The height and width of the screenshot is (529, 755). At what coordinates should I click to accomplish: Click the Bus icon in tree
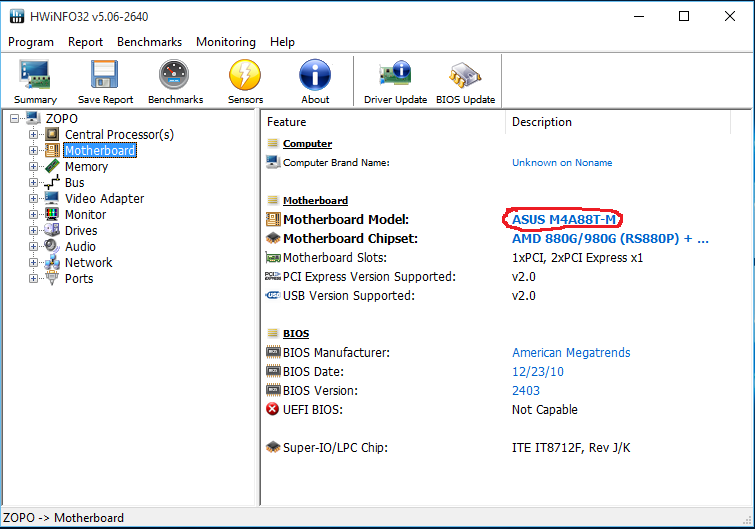[52, 182]
